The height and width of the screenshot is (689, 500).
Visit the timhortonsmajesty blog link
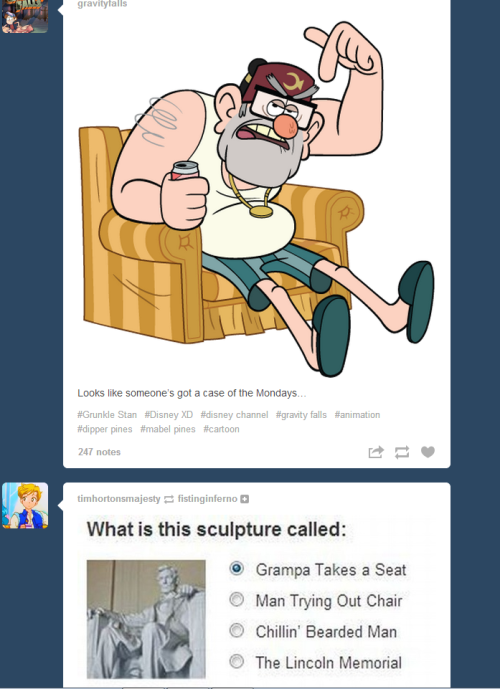pyautogui.click(x=119, y=499)
